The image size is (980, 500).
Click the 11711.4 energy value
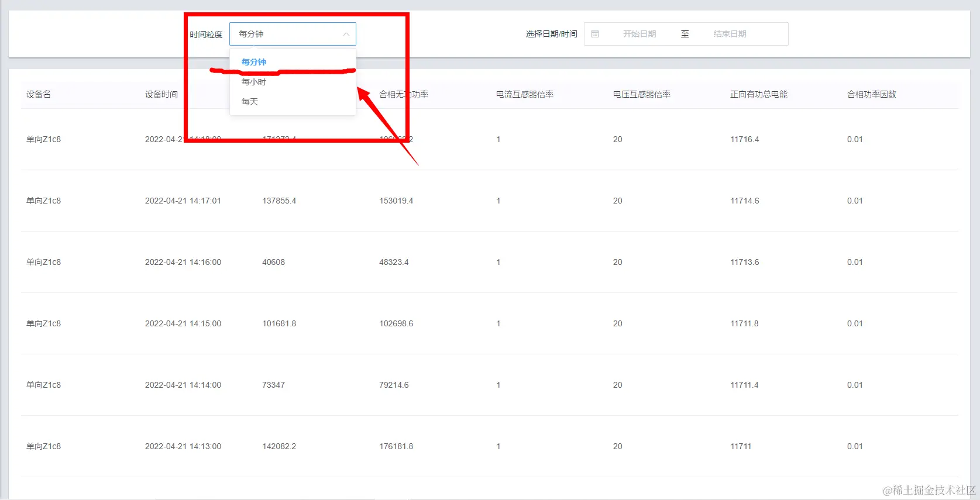pyautogui.click(x=744, y=385)
